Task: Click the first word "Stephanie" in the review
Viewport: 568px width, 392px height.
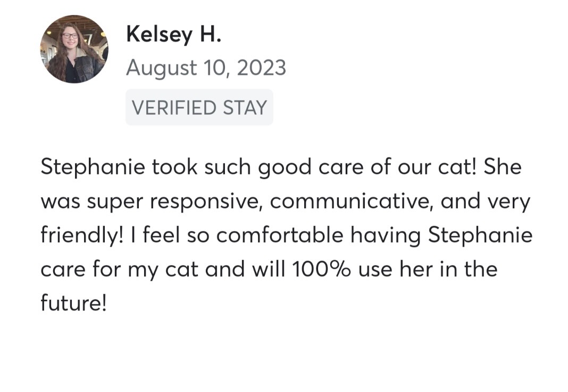Action: coord(93,168)
